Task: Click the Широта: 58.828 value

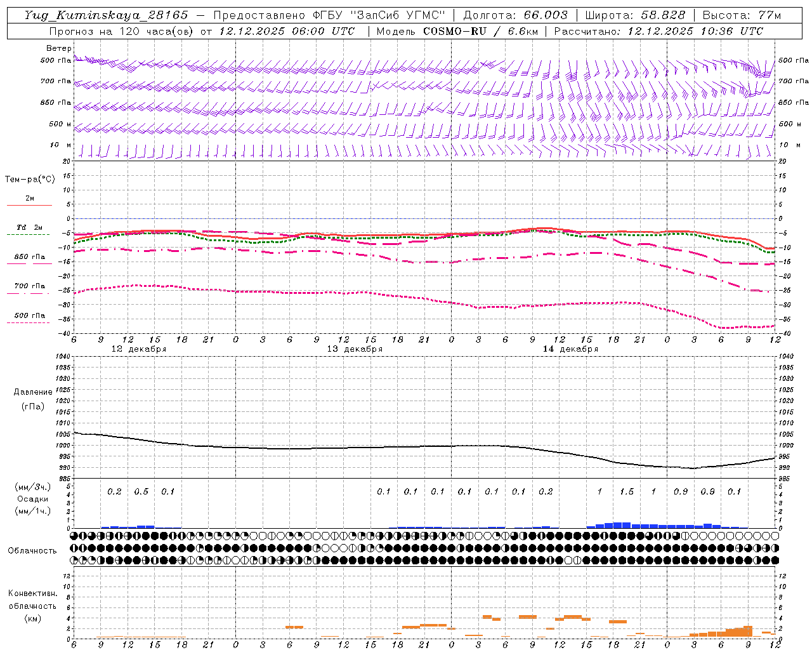Action: (635, 15)
